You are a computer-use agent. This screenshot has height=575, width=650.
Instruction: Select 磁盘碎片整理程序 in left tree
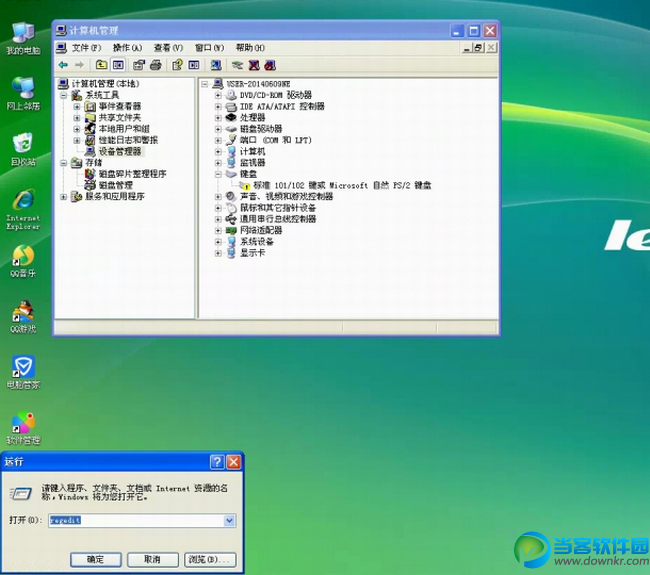point(132,174)
